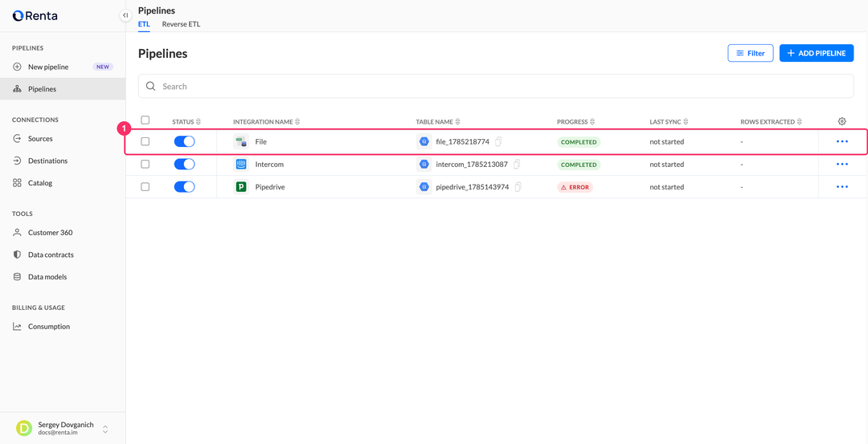Select the Intercom pipeline row checkbox
This screenshot has height=444, width=868.
pyautogui.click(x=145, y=165)
